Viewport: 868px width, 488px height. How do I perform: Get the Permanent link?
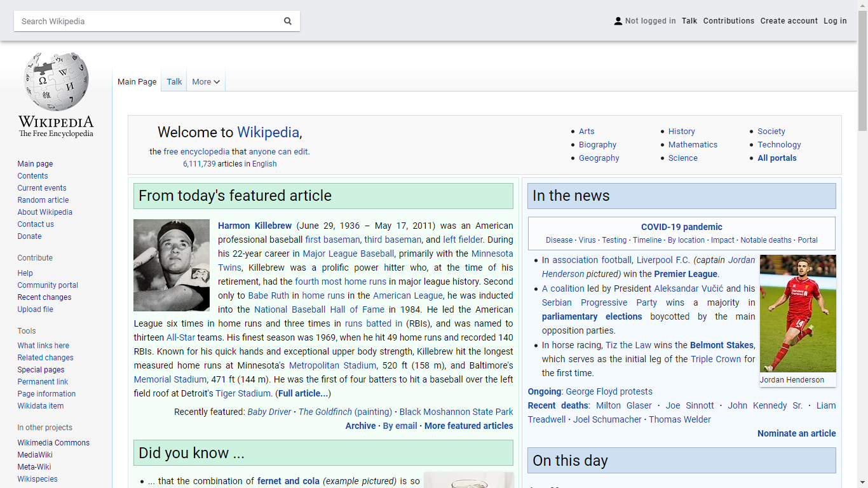pos(43,382)
